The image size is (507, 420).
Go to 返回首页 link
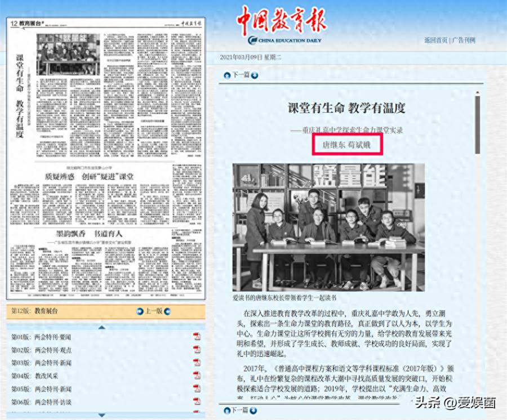[435, 40]
